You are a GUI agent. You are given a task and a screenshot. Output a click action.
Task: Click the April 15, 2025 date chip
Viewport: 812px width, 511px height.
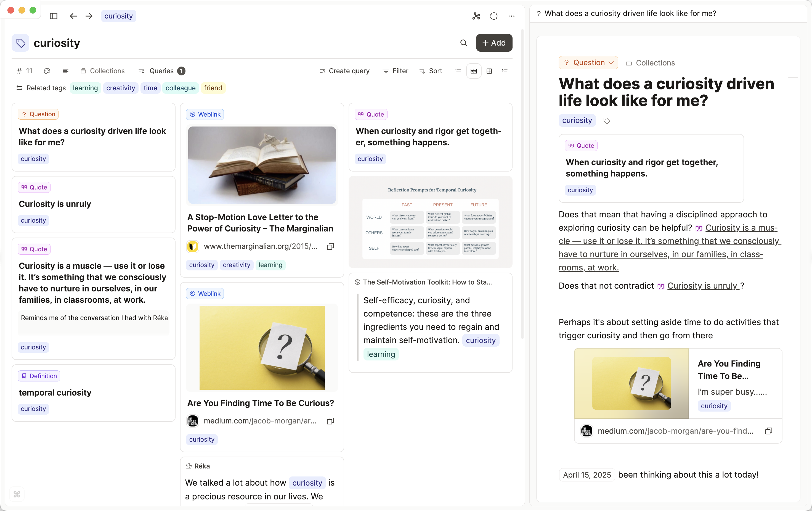[587, 475]
